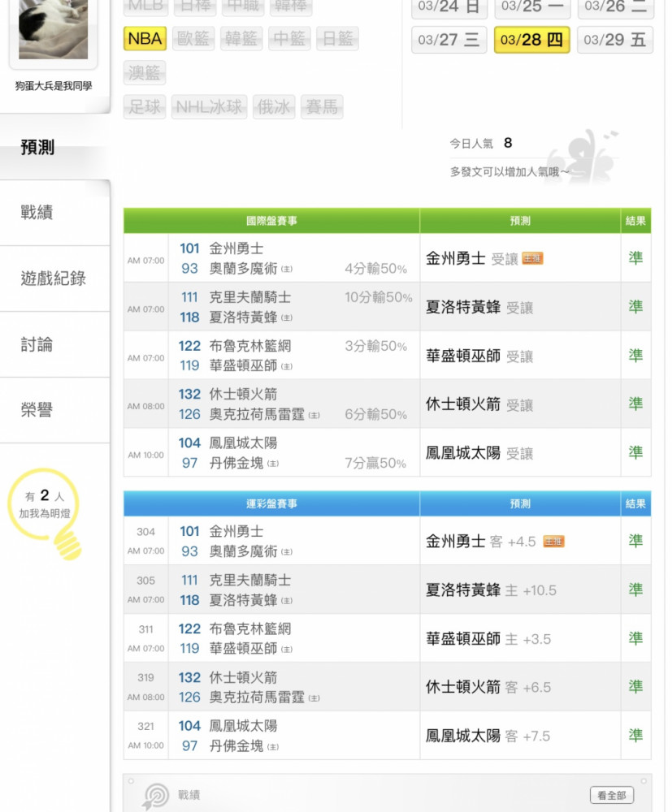Go to 遊戲紀錄 in the sidebar
672x812 pixels.
tap(54, 279)
